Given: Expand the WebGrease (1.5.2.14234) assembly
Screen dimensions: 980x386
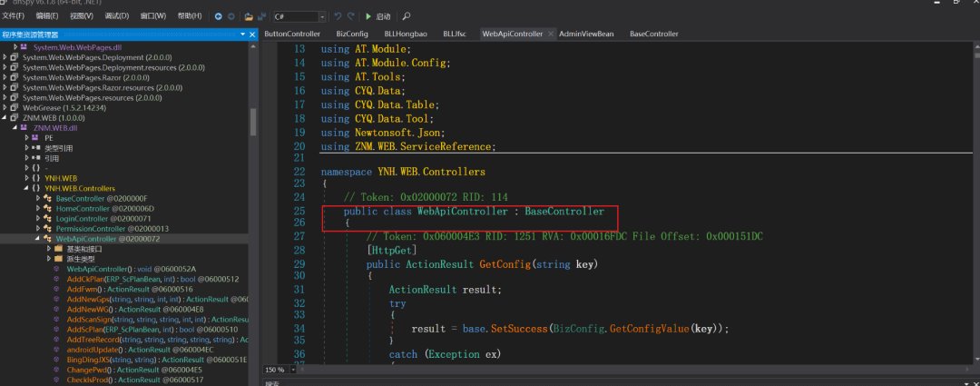Looking at the screenshot, I should 5,107.
